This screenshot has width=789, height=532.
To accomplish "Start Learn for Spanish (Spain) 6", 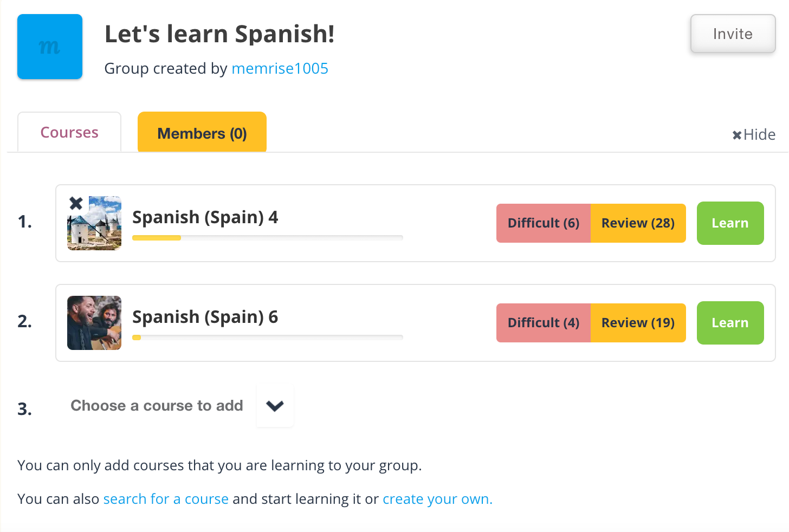I will 730,323.
